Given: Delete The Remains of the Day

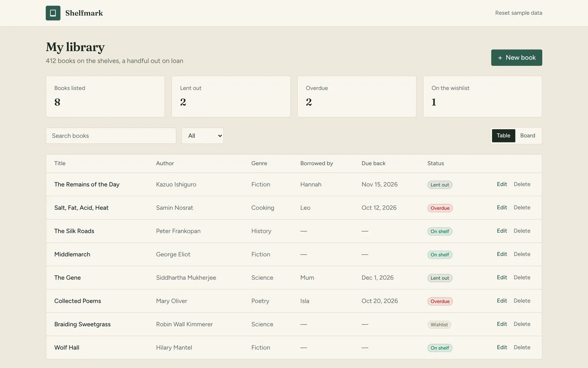Looking at the screenshot, I should (522, 184).
